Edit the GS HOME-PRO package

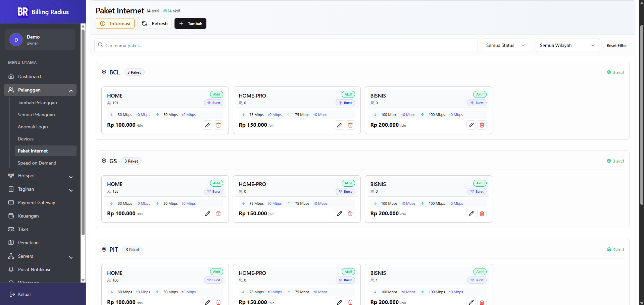click(x=340, y=213)
